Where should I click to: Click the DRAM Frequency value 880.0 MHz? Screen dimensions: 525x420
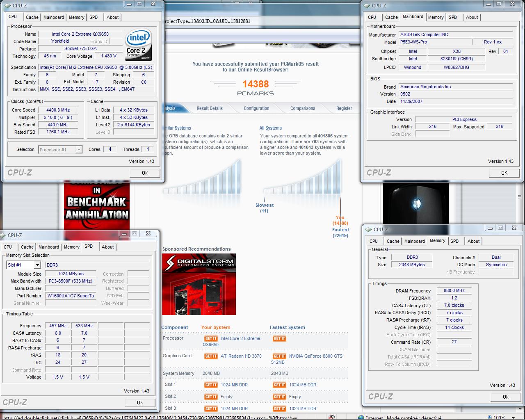coord(454,290)
